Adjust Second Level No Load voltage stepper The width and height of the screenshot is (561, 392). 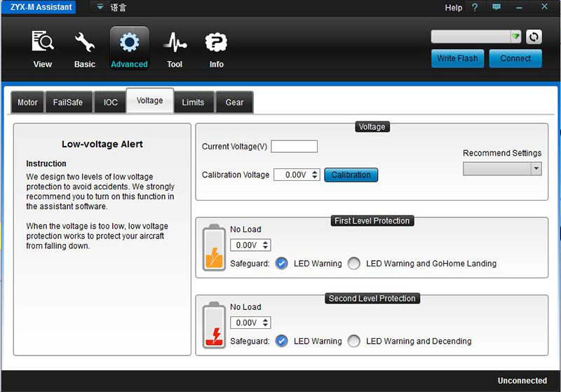(x=265, y=323)
